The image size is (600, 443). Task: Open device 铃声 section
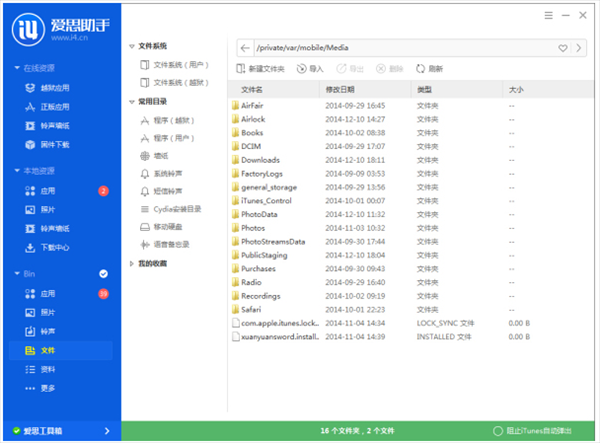40,331
